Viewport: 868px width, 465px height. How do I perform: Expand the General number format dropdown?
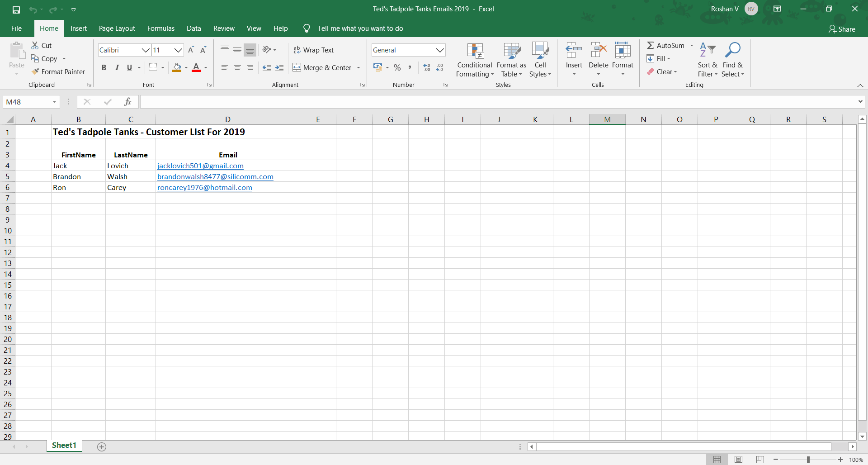point(439,50)
